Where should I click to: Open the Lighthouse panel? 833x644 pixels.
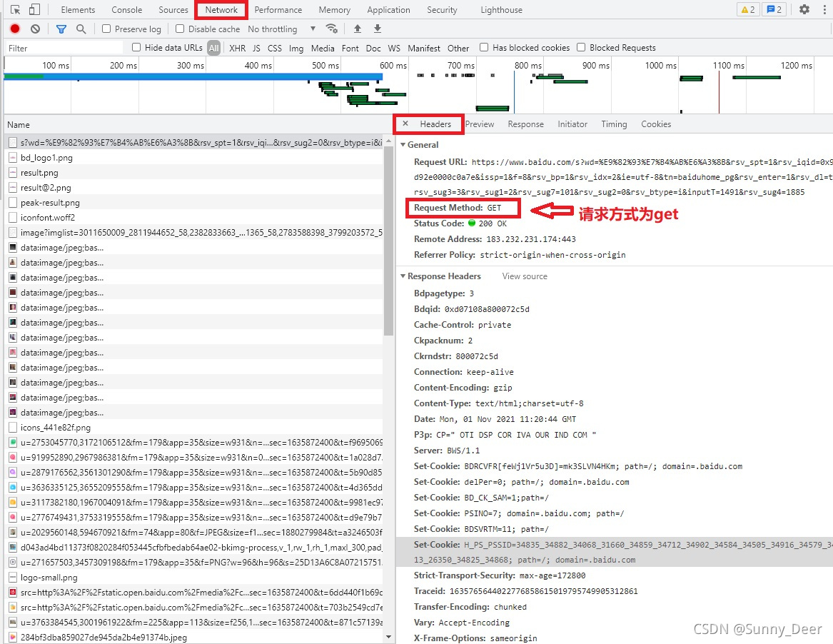tap(501, 9)
